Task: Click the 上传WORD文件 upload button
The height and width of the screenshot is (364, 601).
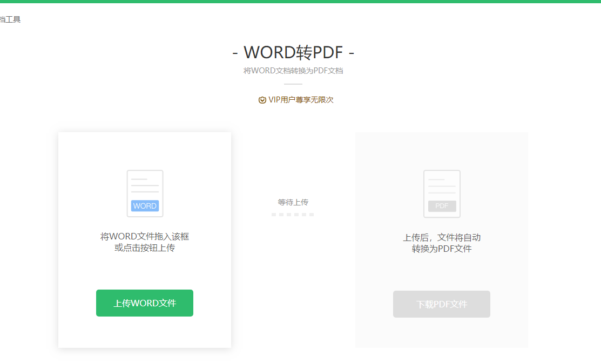Action: (145, 303)
